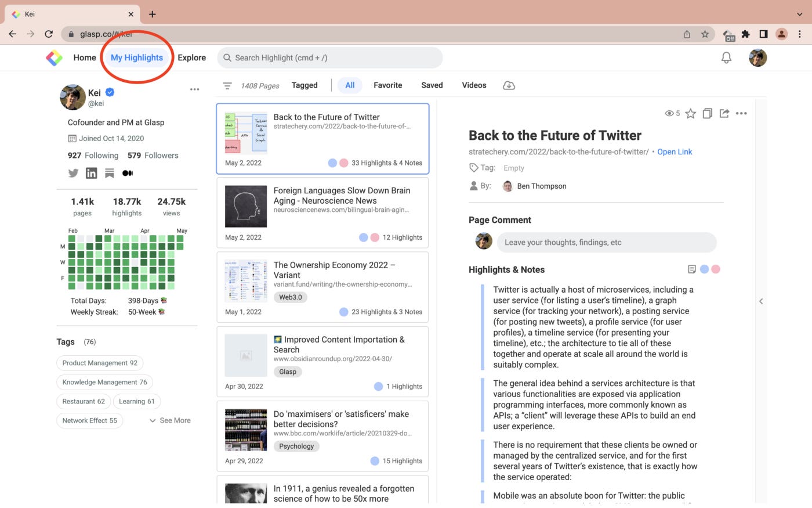Open Improved Content Importation & Search card
The image size is (812, 508).
point(322,362)
